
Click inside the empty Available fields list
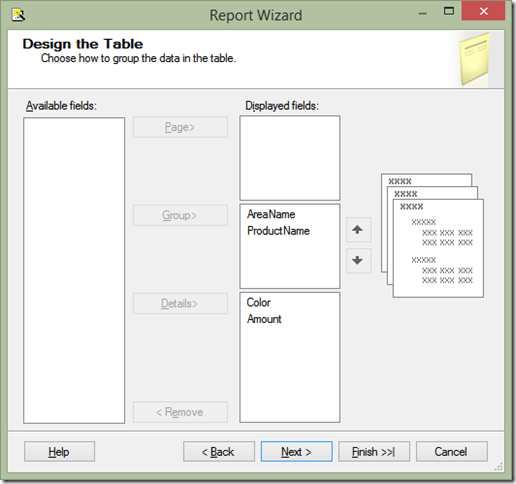pos(74,270)
